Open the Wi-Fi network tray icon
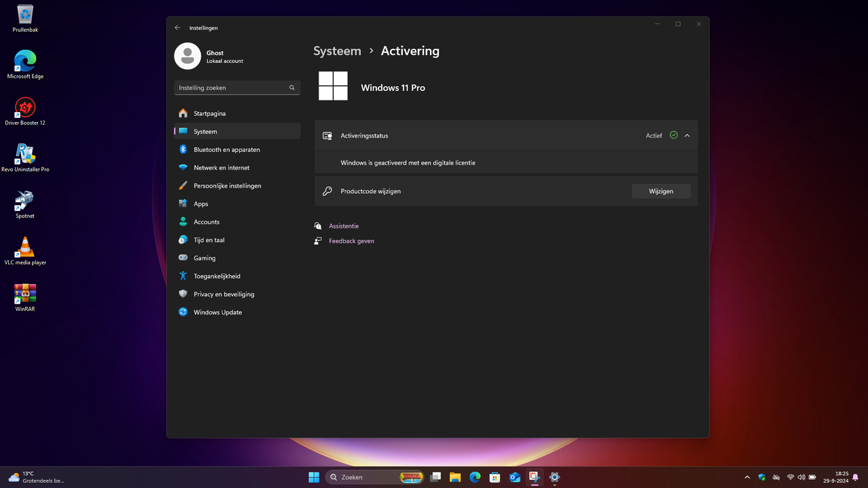The image size is (868, 488). click(x=791, y=477)
